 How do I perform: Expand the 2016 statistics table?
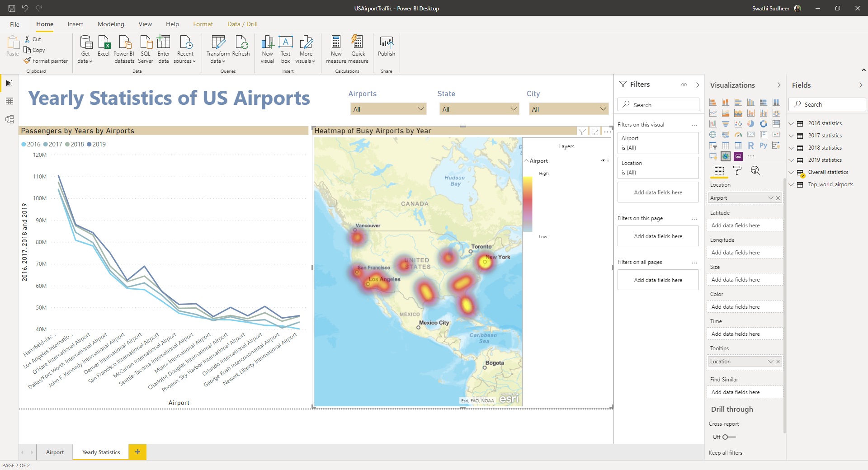pos(792,123)
